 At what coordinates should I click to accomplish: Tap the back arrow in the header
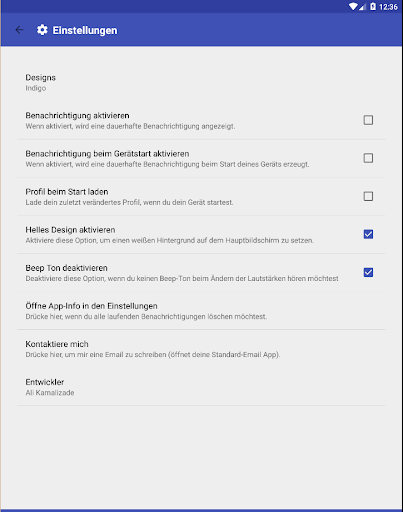click(20, 30)
